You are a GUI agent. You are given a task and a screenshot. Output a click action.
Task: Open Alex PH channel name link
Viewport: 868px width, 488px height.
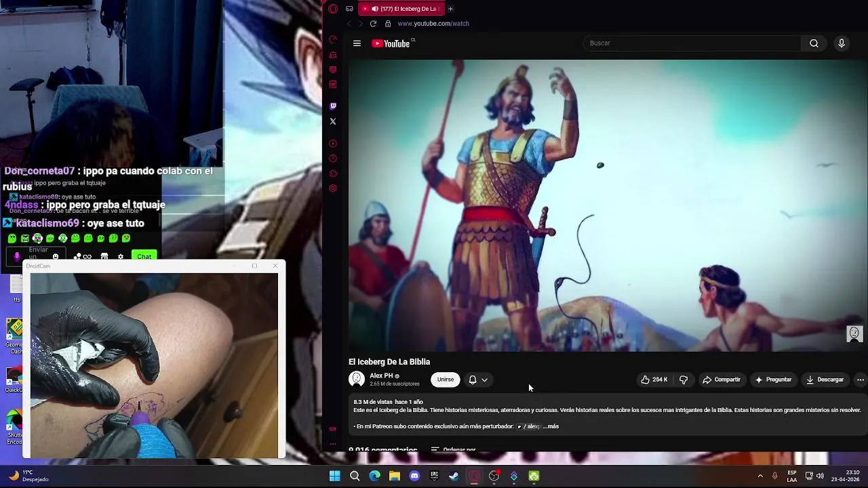(x=381, y=375)
